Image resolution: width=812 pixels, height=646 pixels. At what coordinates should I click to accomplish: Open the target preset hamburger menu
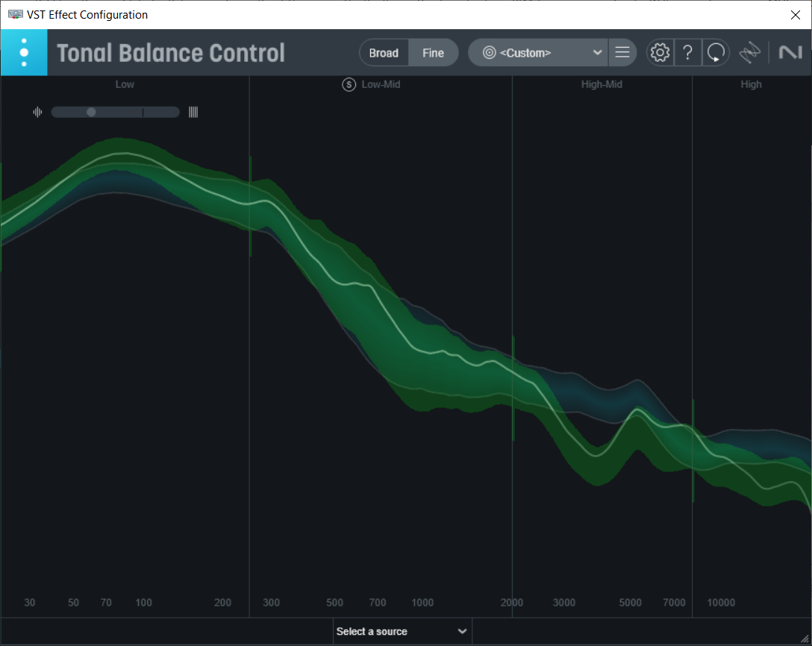tap(622, 53)
